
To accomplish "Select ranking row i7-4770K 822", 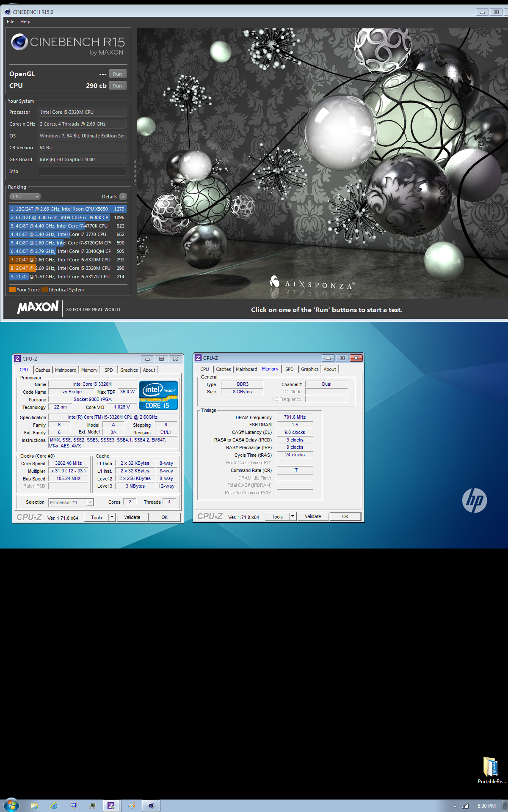I will 68,226.
